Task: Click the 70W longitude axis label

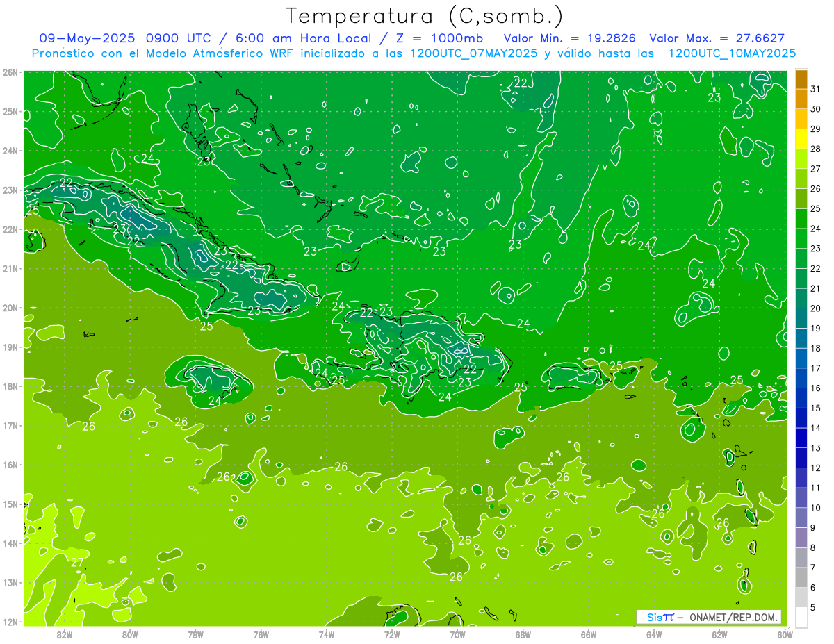Action: (x=457, y=634)
